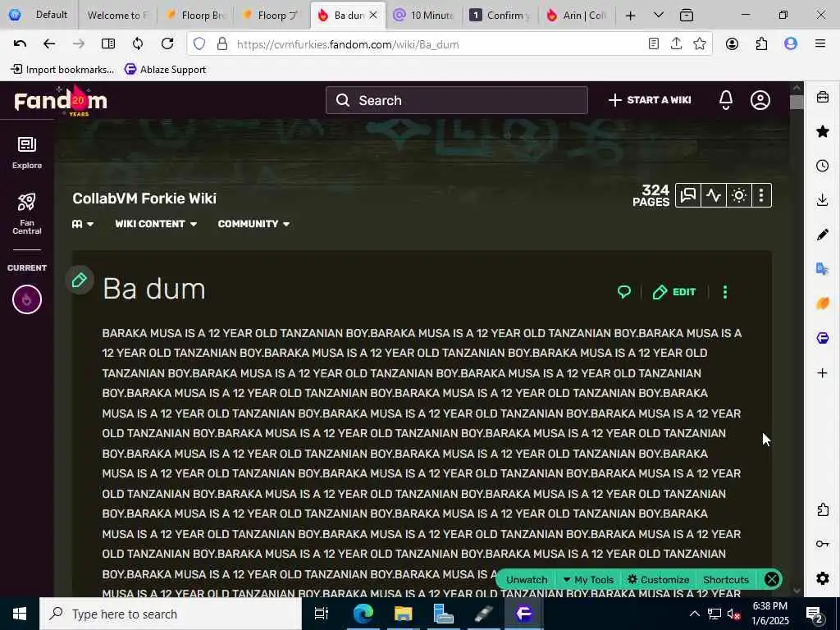Open the tracking protection shield icon

[199, 44]
